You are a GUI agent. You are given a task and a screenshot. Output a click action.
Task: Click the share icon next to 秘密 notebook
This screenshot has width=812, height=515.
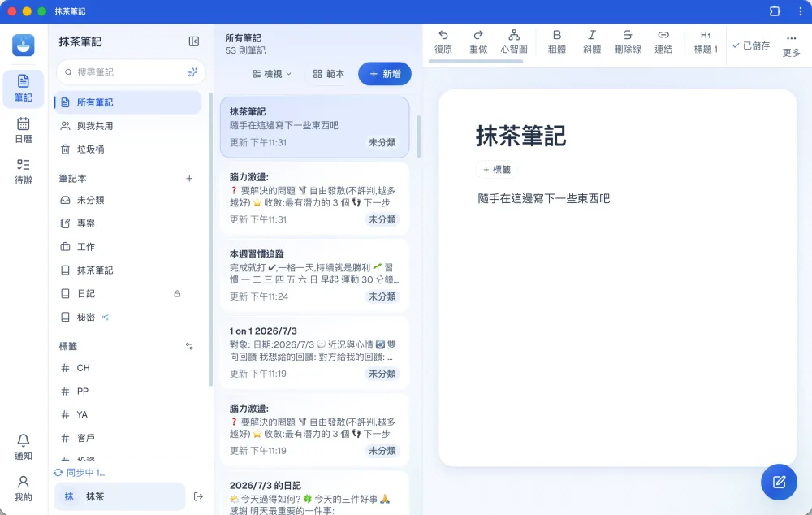[106, 317]
